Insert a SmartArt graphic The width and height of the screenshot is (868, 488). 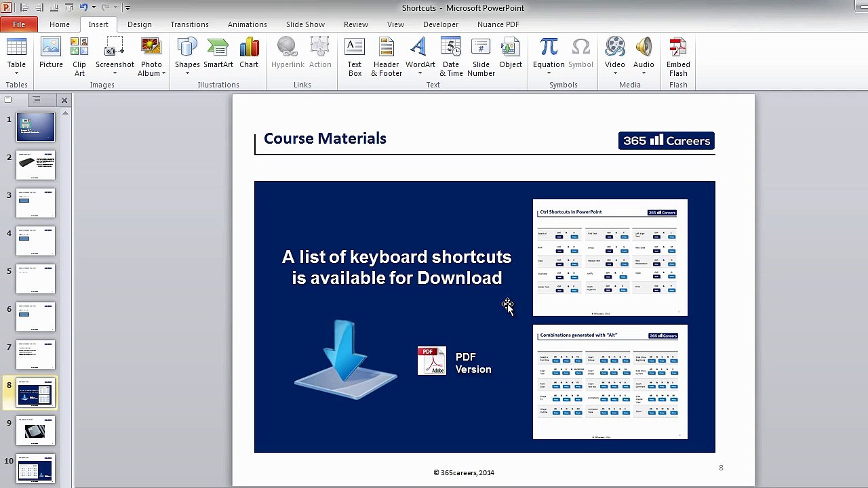pos(218,54)
